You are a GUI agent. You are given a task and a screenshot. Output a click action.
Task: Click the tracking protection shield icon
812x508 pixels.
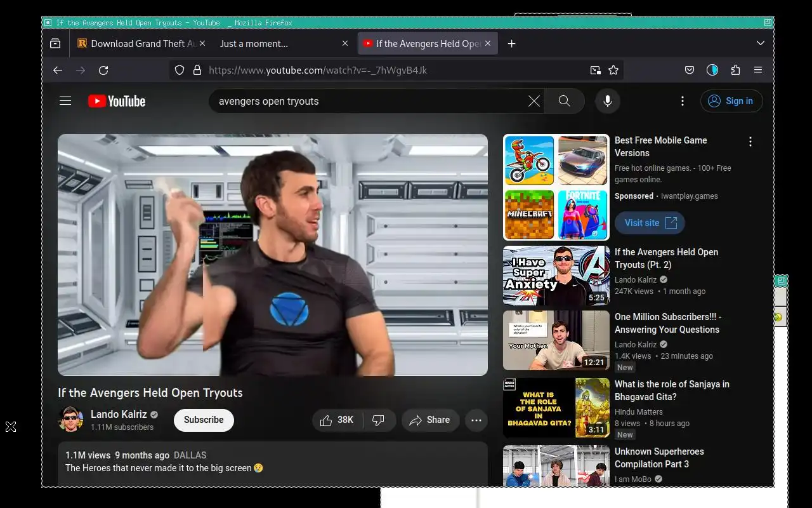click(180, 70)
